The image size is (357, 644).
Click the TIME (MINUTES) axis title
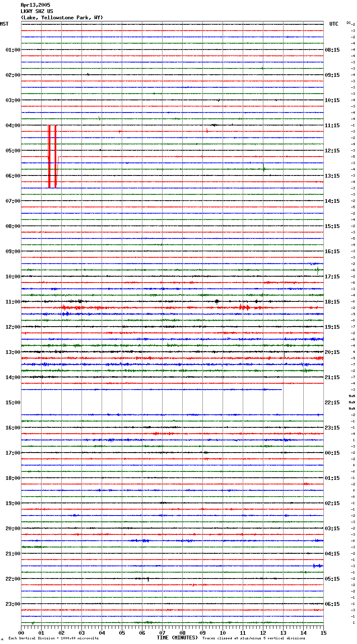[x=177, y=638]
